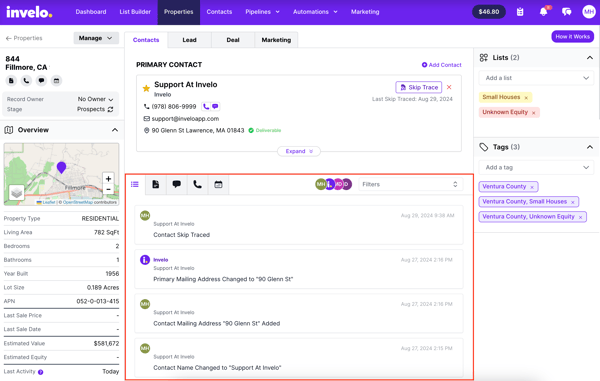600x381 pixels.
Task: Open Marketing in the top navigation
Action: [x=365, y=12]
